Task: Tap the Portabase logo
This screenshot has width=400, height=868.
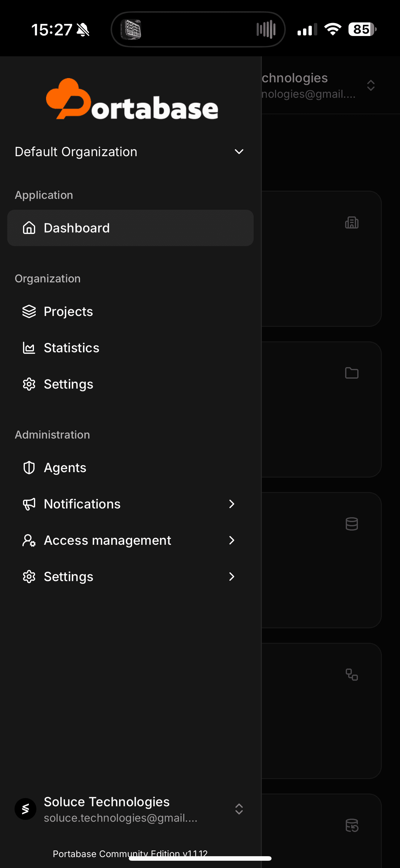Action: (x=132, y=99)
